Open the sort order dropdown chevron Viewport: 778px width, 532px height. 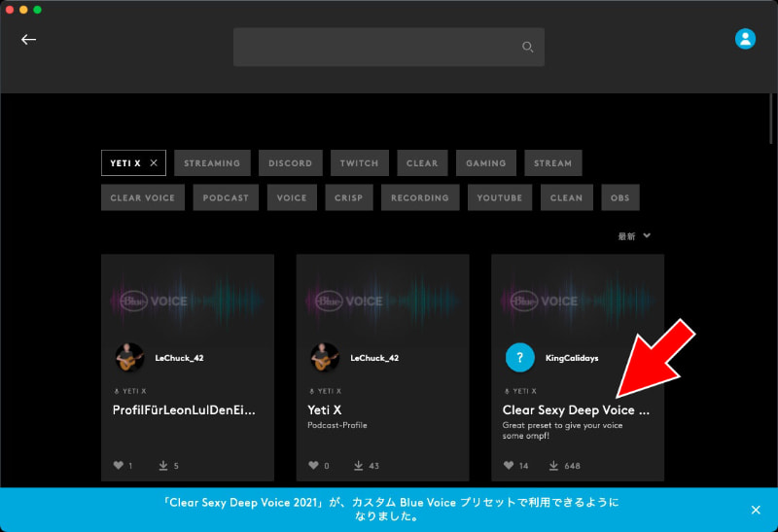pyautogui.click(x=647, y=235)
